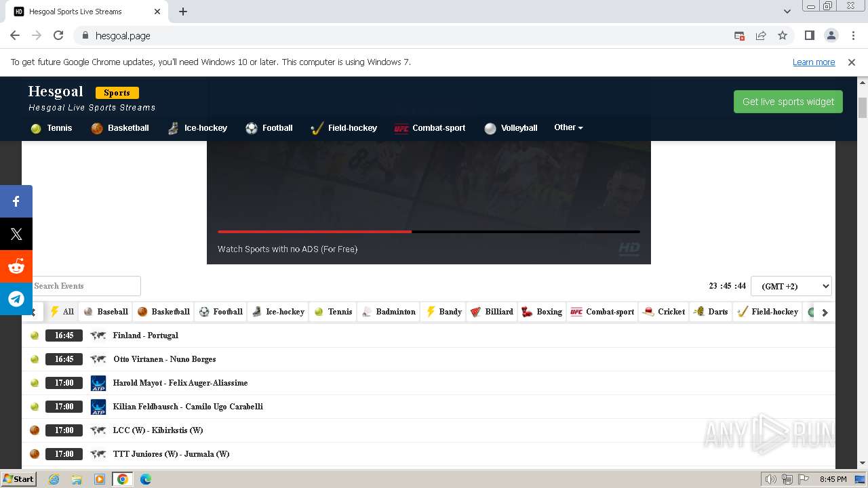Open Football in the top navigation
The image size is (868, 488).
point(269,128)
